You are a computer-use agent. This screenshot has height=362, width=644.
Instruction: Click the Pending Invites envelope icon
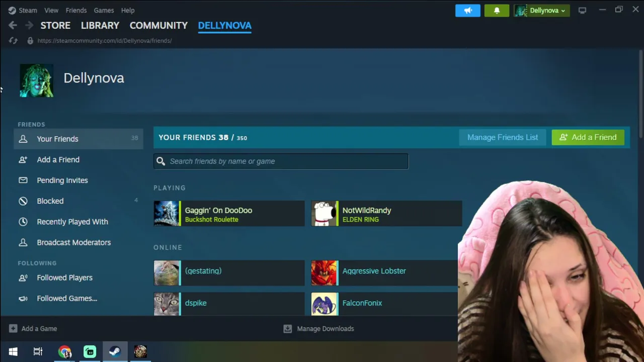[x=23, y=180]
